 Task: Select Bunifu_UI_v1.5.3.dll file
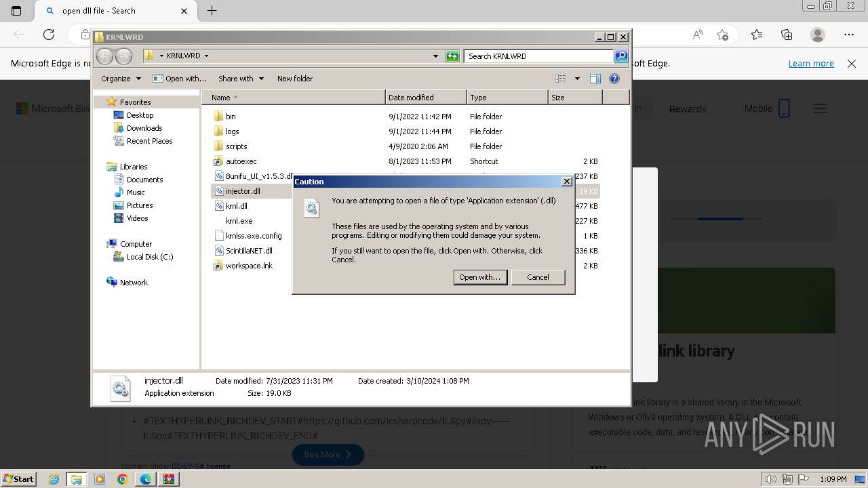258,176
